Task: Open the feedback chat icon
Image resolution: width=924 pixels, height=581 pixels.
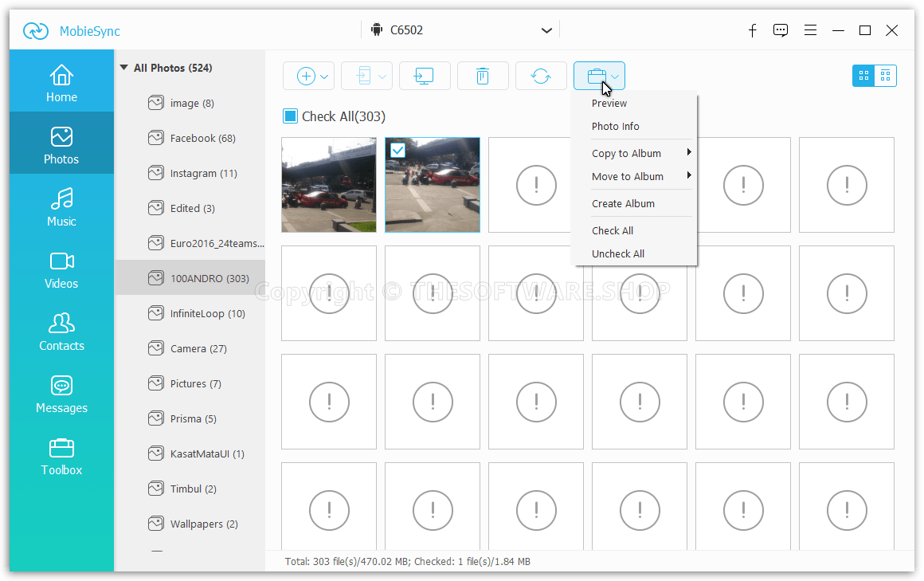Action: (x=780, y=30)
